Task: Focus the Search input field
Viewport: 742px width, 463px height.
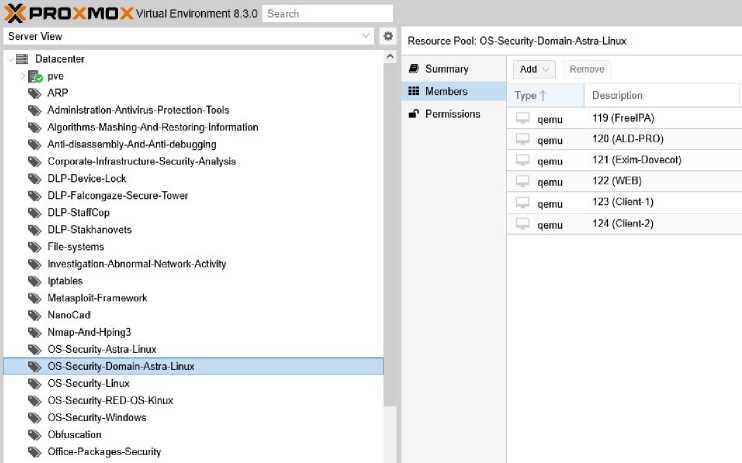Action: click(327, 14)
